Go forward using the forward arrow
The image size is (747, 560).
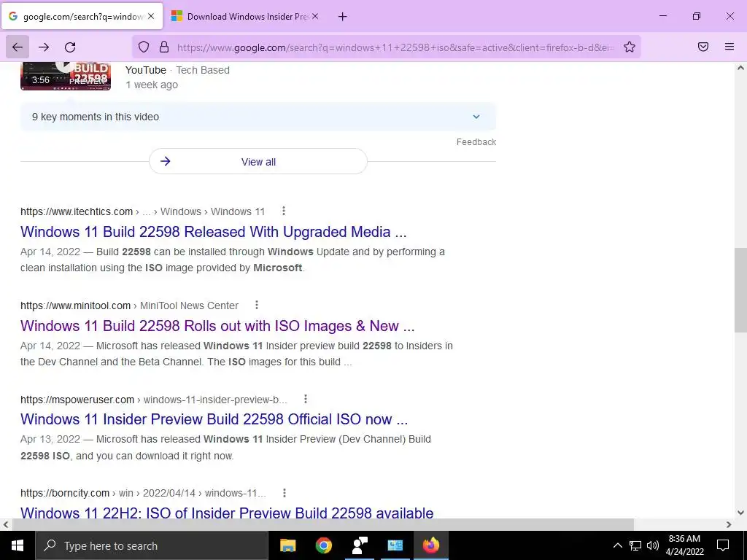click(44, 47)
